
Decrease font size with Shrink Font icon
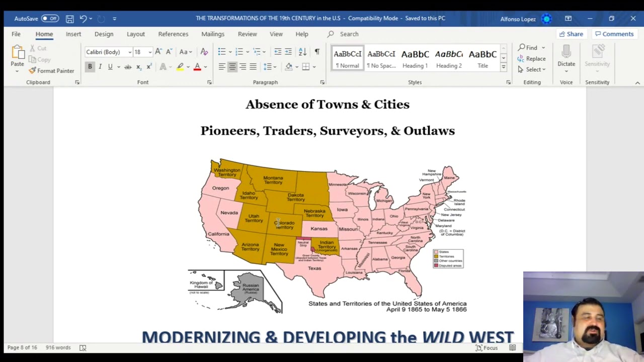[x=169, y=52]
